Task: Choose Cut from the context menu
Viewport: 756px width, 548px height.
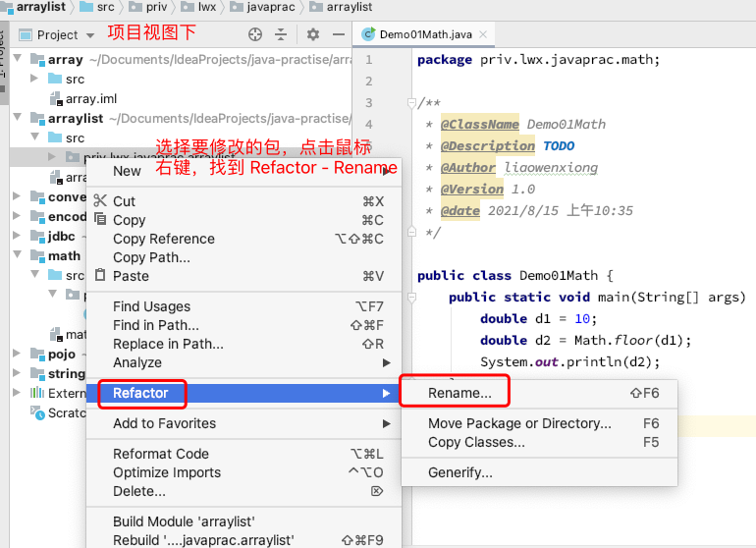Action: click(x=243, y=201)
